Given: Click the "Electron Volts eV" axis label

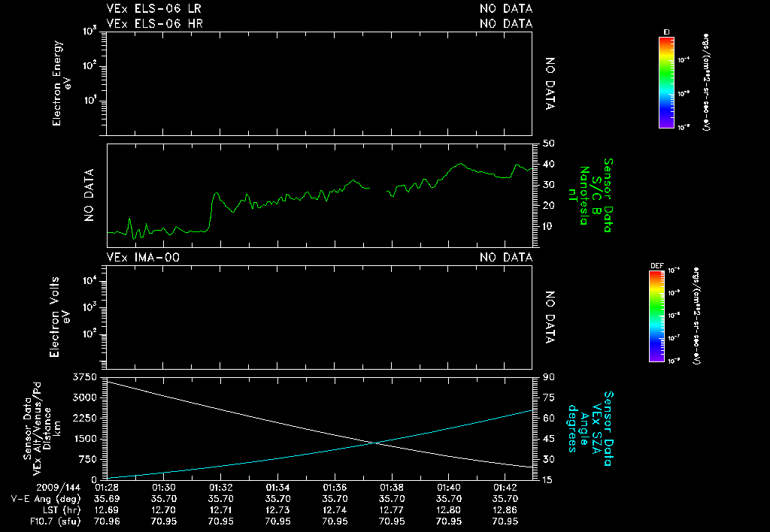Looking at the screenshot, I should tap(59, 317).
